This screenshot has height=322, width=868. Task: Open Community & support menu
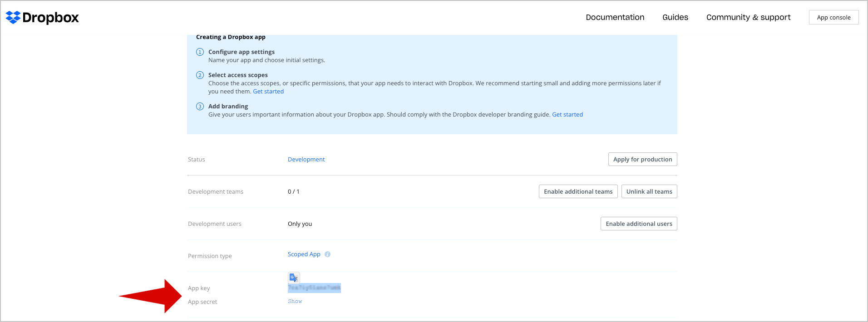tap(748, 17)
